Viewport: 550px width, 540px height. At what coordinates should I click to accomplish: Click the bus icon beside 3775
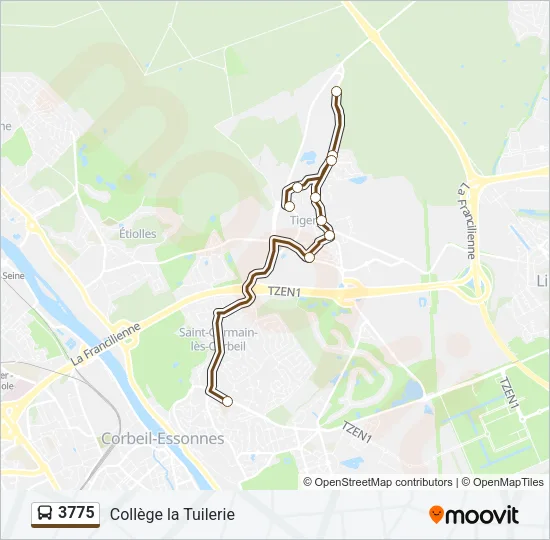45,513
